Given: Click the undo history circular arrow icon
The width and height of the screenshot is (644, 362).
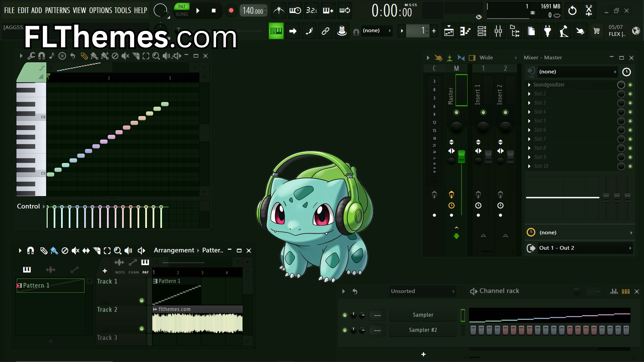Looking at the screenshot, I should tap(572, 11).
